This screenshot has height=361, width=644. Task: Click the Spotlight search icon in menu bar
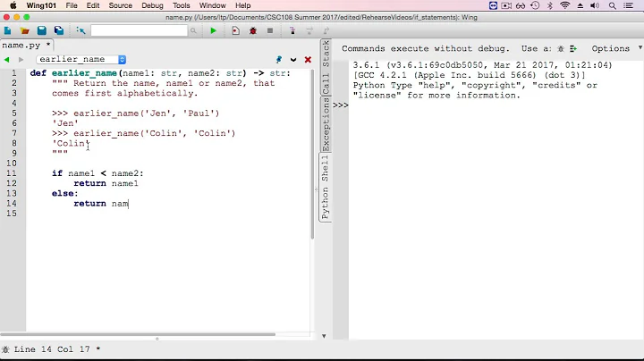coord(613,5)
